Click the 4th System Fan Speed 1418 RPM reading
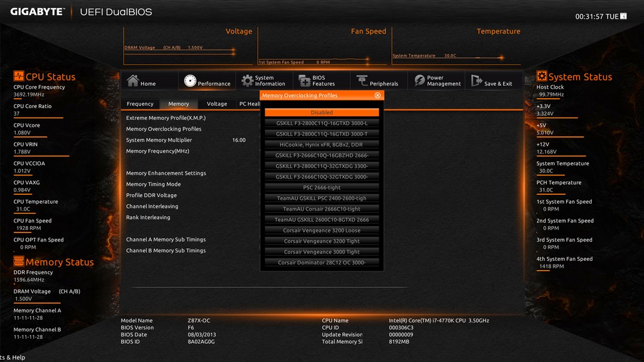Viewport: 644px width, 362px height. [x=551, y=266]
